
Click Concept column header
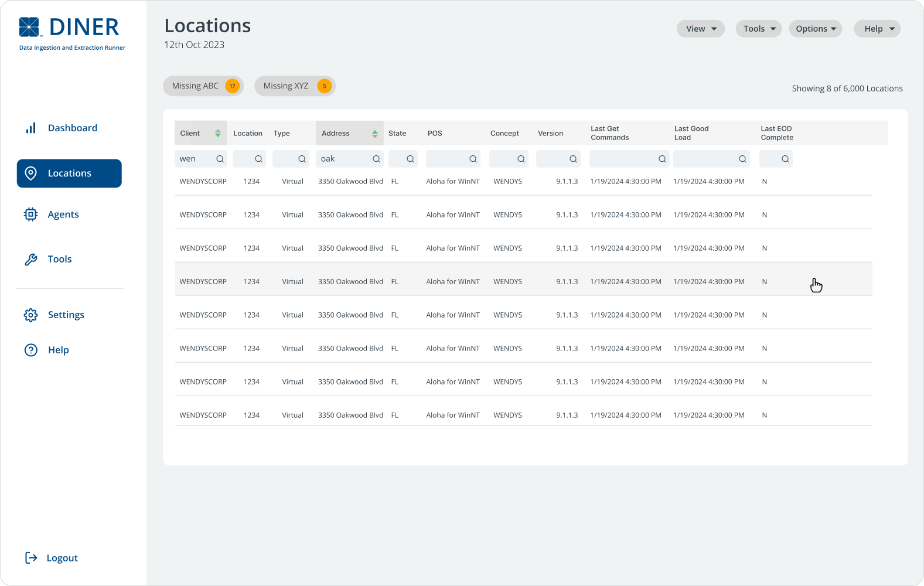coord(504,134)
